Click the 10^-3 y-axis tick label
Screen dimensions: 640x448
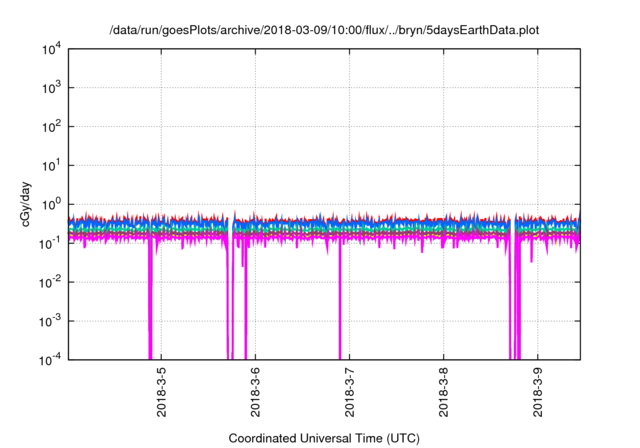click(x=51, y=321)
